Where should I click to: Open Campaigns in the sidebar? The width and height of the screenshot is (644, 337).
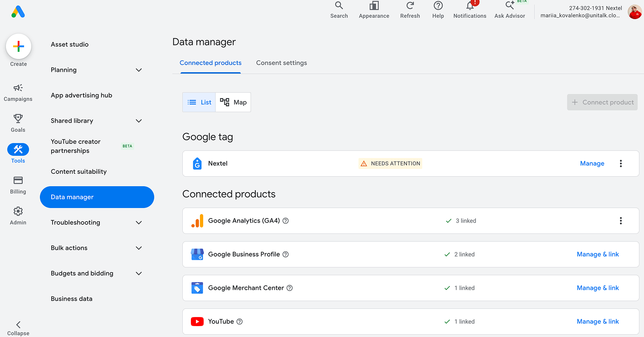coord(18,93)
